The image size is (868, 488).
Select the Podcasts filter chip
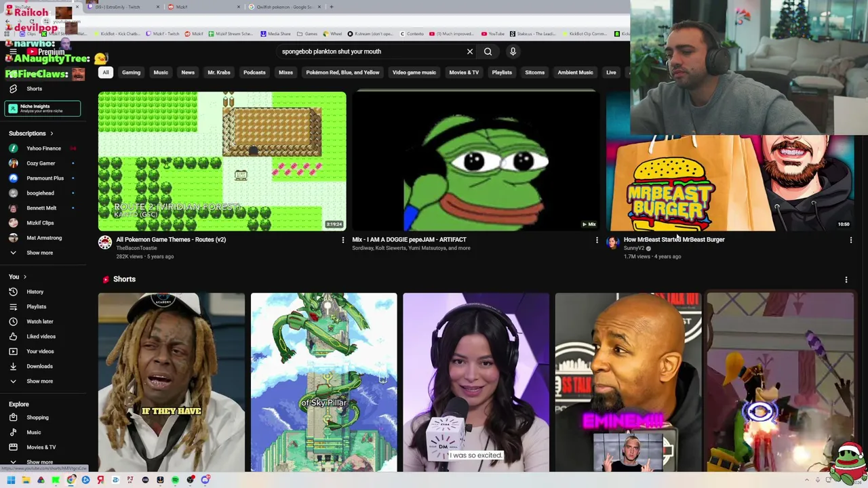click(x=254, y=73)
